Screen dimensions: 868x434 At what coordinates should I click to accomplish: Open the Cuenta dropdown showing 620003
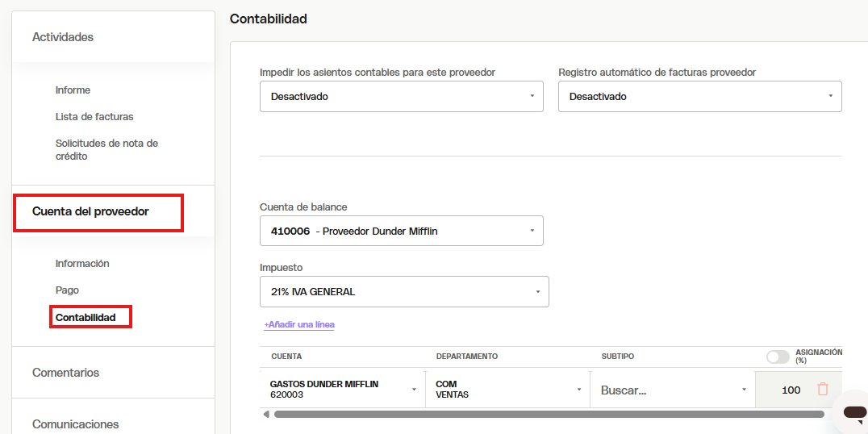pos(343,389)
